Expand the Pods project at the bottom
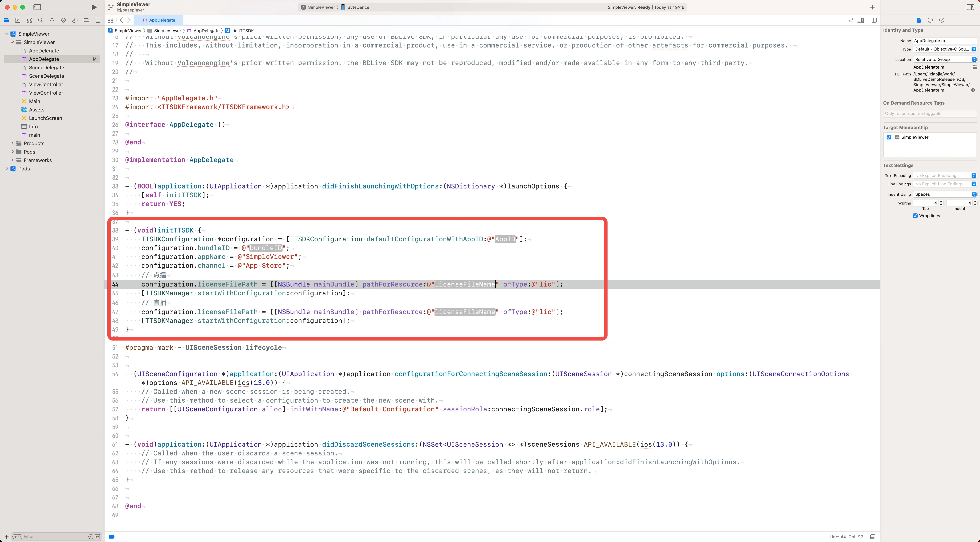 coord(7,169)
